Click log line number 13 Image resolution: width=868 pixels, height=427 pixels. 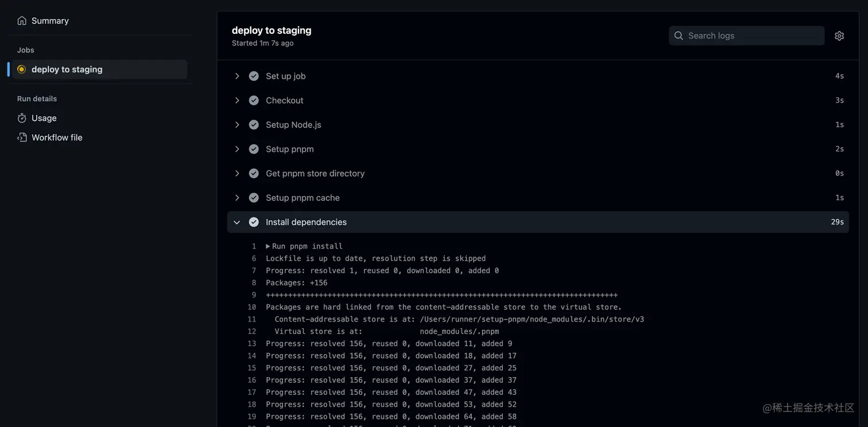(x=251, y=344)
